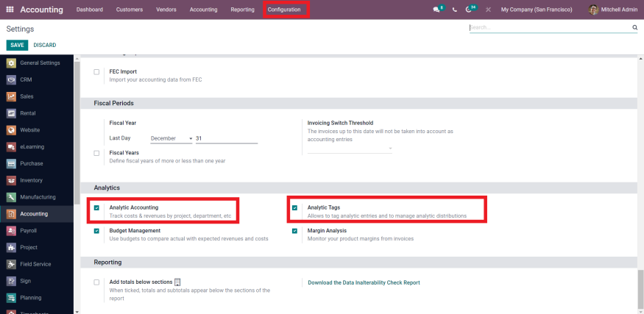Click scroll-up arrow of page scrollbar
This screenshot has width=644, height=314.
(x=640, y=59)
